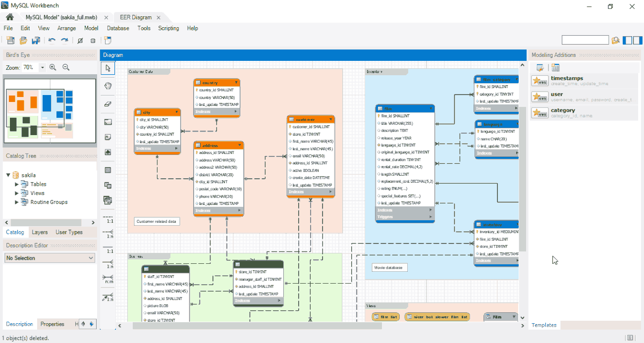Open the Modeling Additions template editor icon
Viewport: 644px width, 343px height.
pos(540,68)
